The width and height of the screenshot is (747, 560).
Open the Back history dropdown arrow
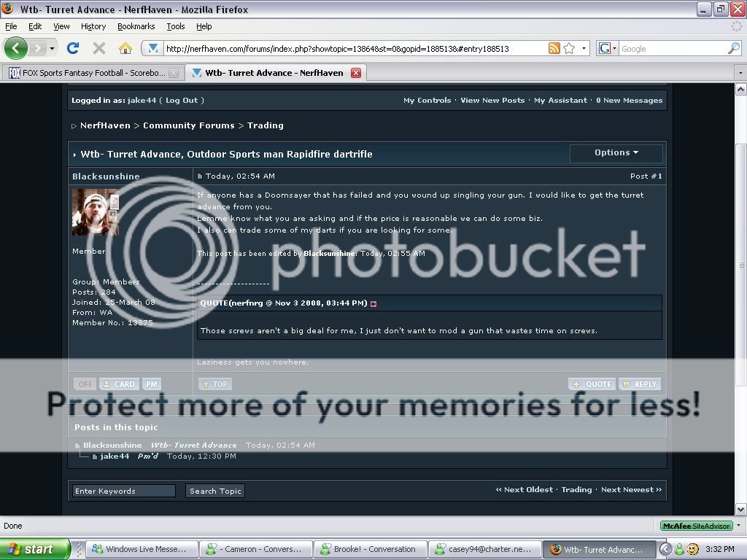click(52, 48)
